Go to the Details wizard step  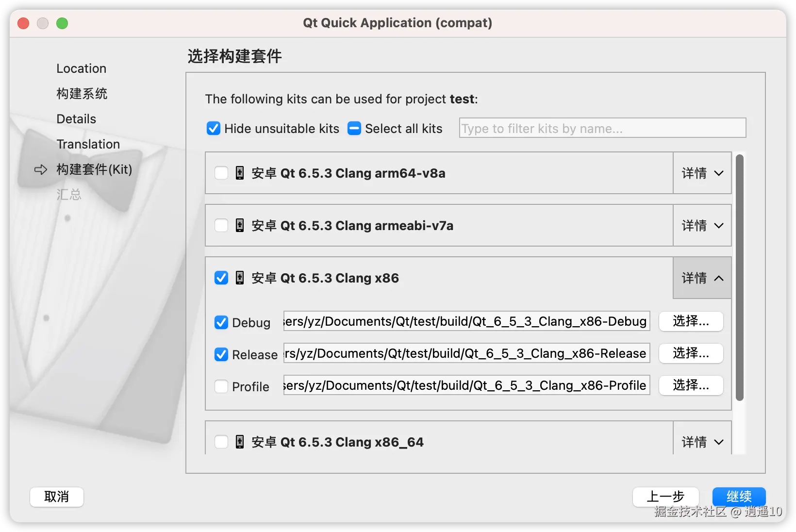click(x=76, y=119)
